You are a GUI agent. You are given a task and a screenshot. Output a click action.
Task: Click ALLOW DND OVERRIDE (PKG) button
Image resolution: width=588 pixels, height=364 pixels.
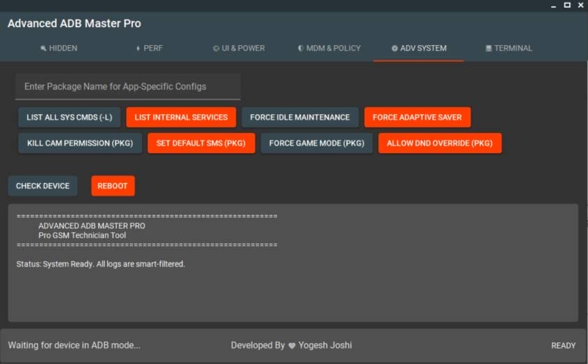tap(440, 143)
